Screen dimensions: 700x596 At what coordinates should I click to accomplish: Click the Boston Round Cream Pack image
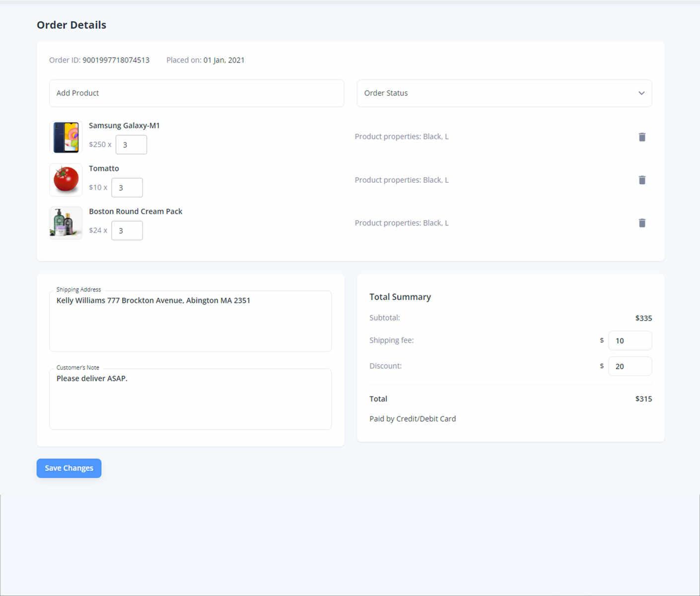click(66, 223)
